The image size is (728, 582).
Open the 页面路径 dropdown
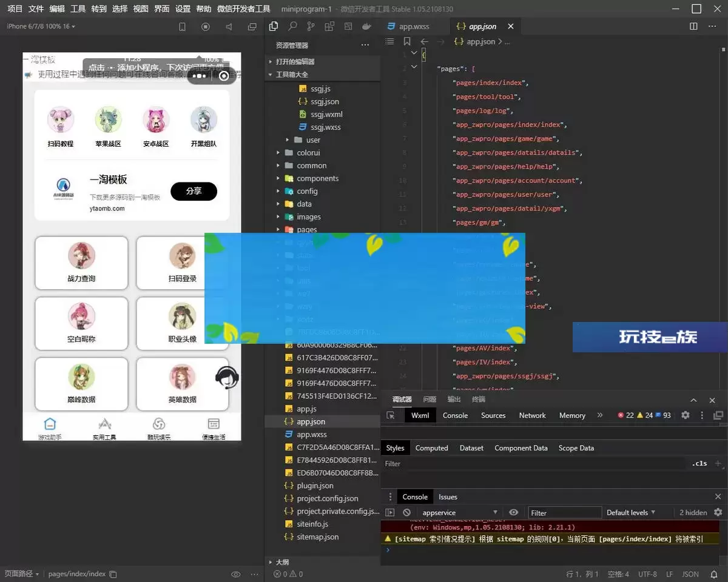click(22, 574)
